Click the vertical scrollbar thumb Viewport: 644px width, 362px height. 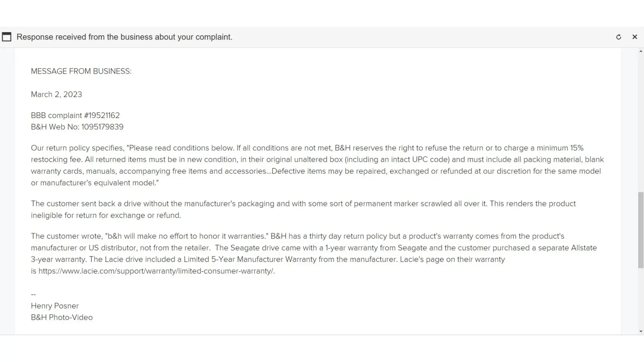pyautogui.click(x=641, y=230)
